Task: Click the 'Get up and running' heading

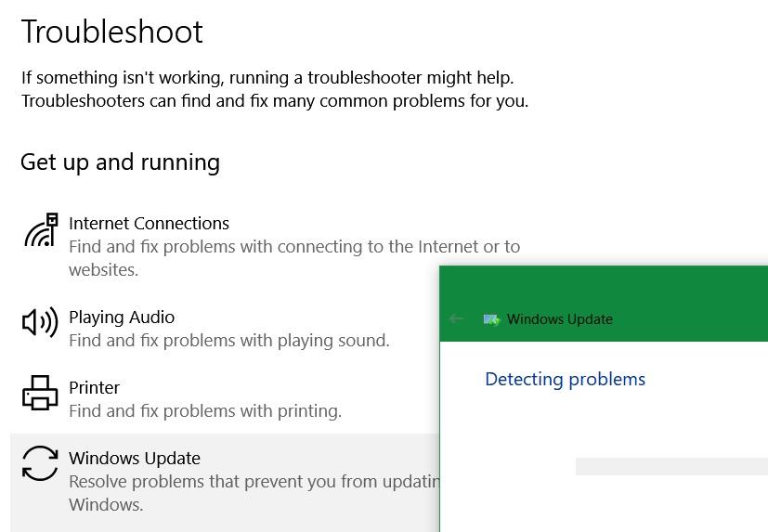Action: tap(120, 162)
